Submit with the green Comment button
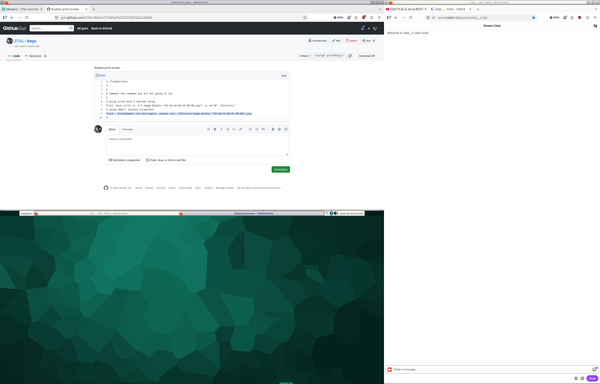 click(x=281, y=169)
